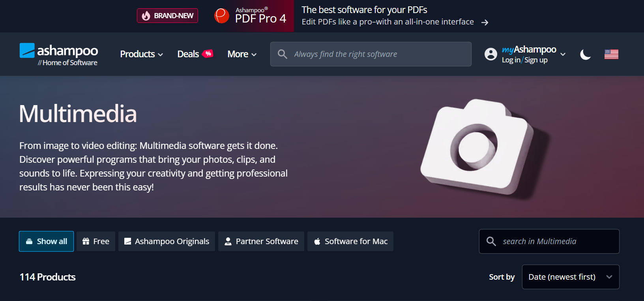This screenshot has width=644, height=301.
Task: Filter by Ashampoo Originals
Action: 167,241
